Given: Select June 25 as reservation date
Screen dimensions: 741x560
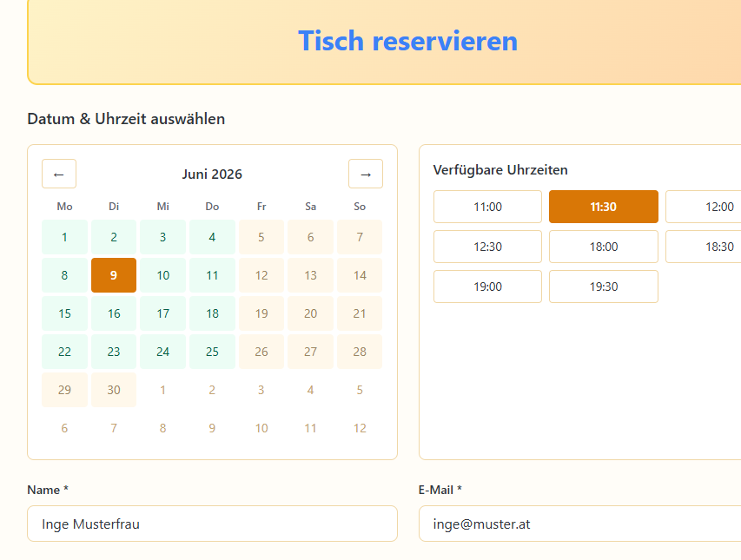Looking at the screenshot, I should tap(212, 352).
